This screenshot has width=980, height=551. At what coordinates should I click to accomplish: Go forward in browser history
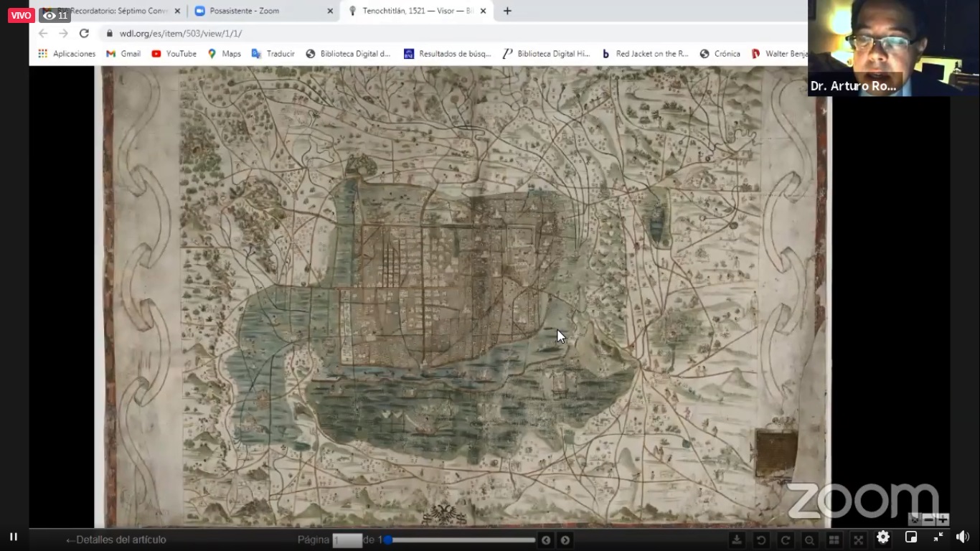63,33
